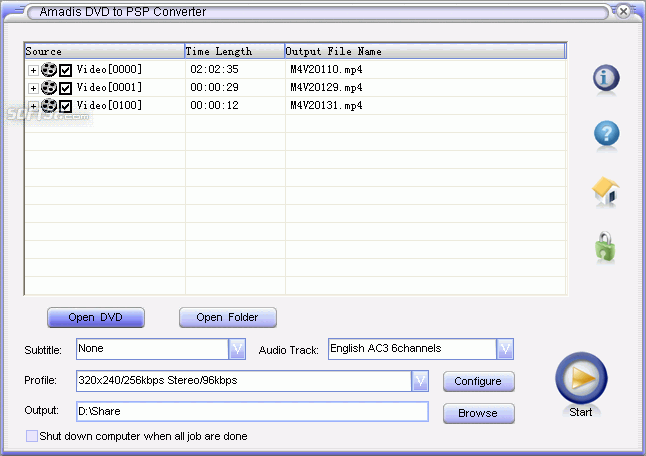The width and height of the screenshot is (646, 456).
Task: Click the Profile field 320x240/256kbps Stereo/96kbps
Action: (244, 381)
